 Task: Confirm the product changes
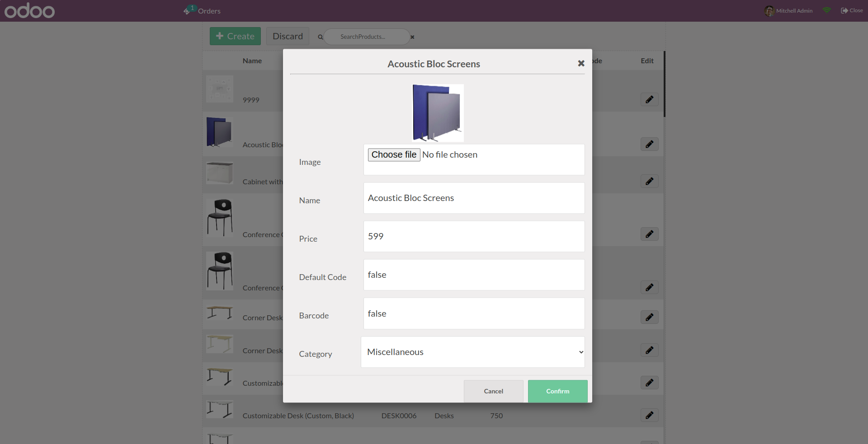557,391
